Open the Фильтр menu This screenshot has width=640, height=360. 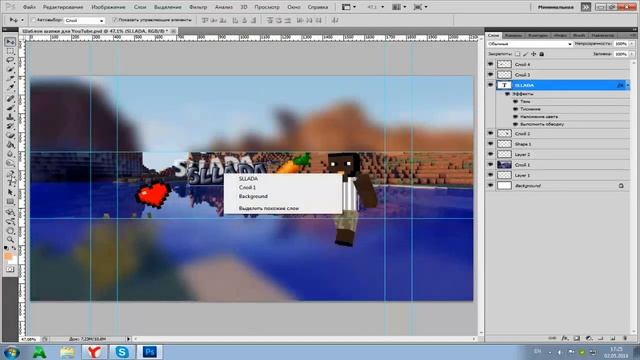pos(198,7)
